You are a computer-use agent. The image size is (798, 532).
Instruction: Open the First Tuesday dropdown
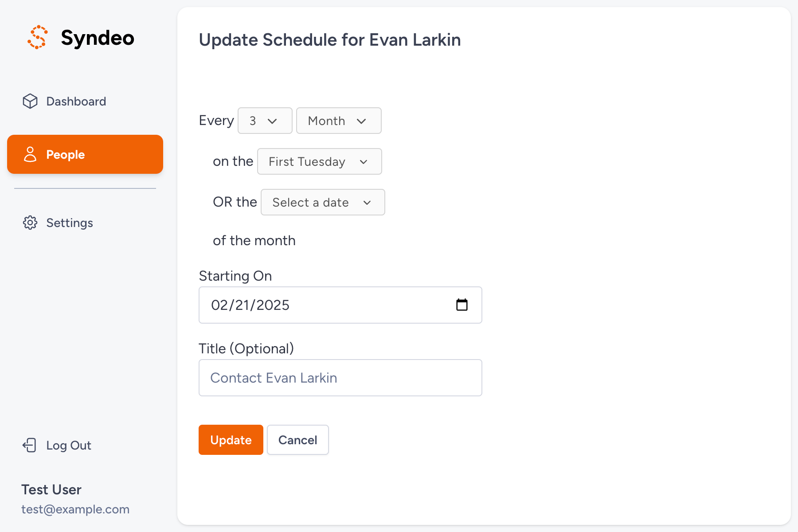[319, 161]
